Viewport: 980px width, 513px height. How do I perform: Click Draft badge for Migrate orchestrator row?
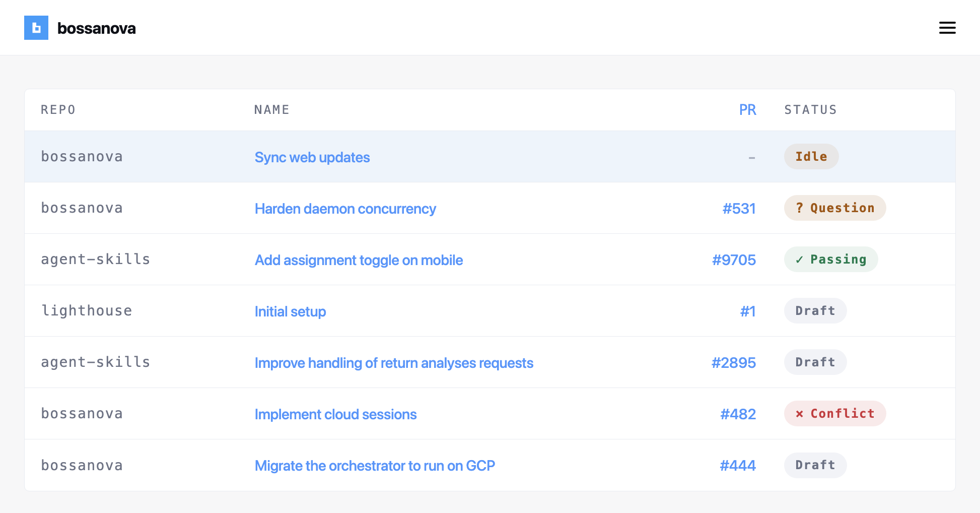coord(815,465)
